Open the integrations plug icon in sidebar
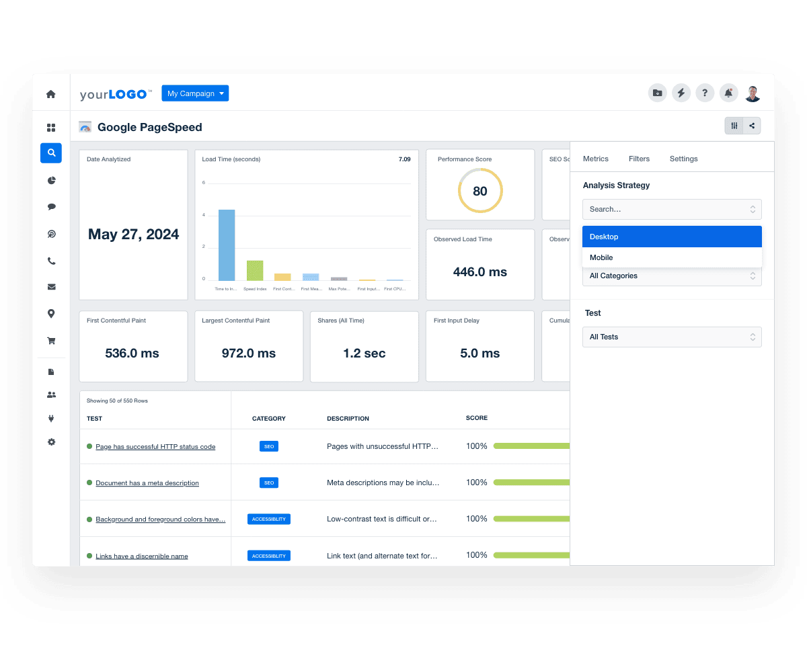This screenshot has width=807, height=672. tap(51, 418)
